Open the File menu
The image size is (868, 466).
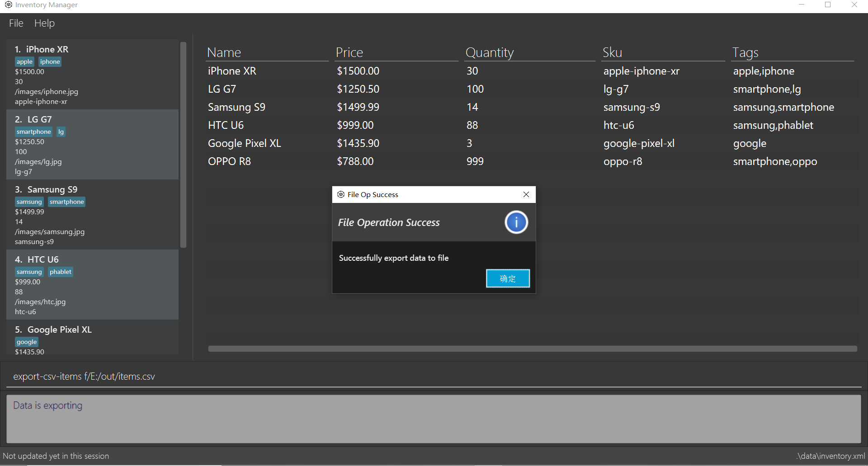coord(16,23)
